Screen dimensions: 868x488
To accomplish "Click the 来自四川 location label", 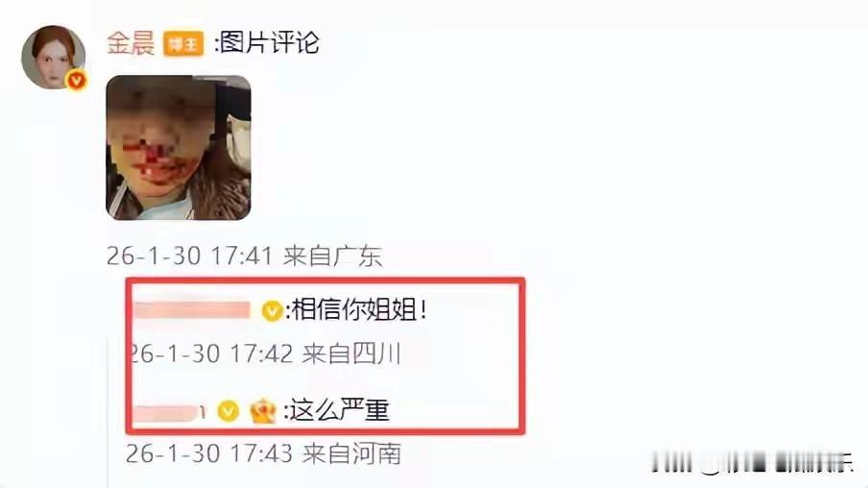I will tap(351, 354).
